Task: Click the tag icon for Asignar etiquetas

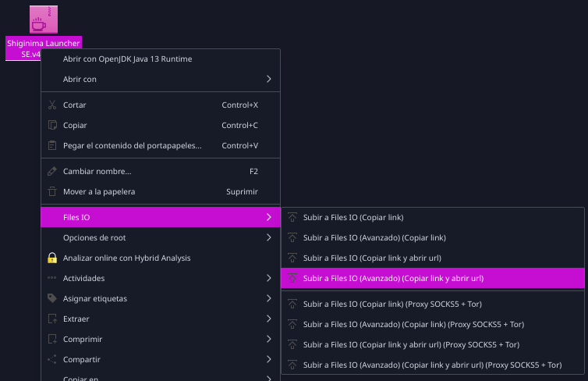Action: pos(52,298)
